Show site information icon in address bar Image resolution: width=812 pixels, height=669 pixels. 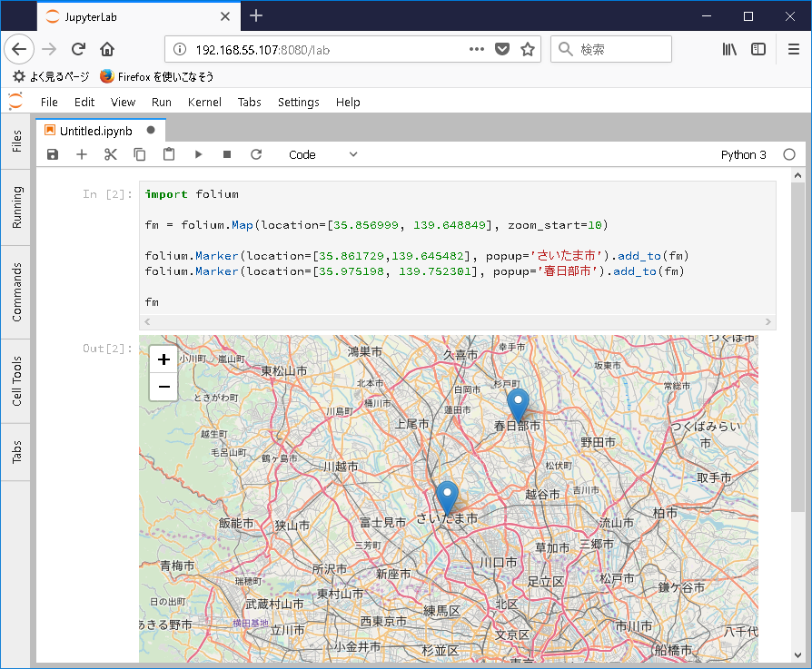click(179, 49)
